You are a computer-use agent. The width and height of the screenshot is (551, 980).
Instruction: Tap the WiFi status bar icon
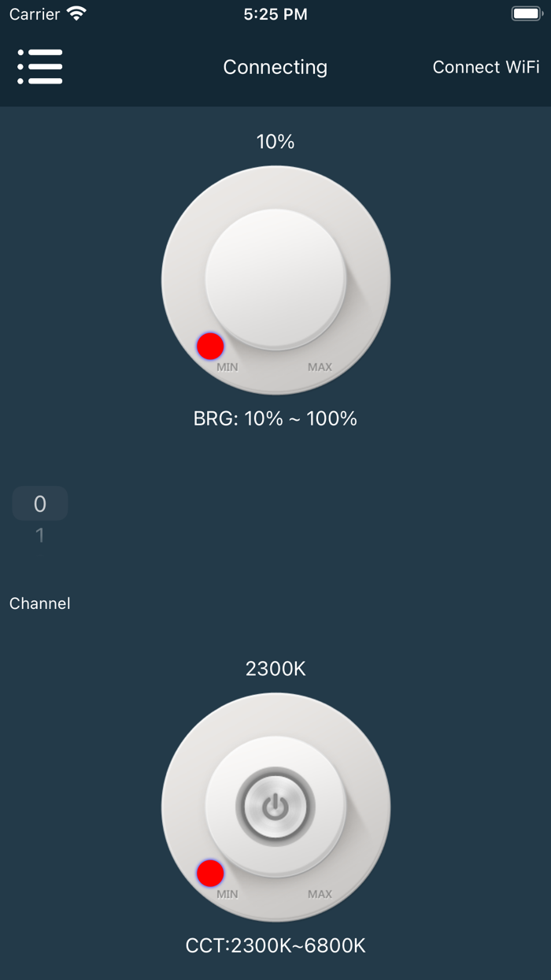click(x=76, y=13)
